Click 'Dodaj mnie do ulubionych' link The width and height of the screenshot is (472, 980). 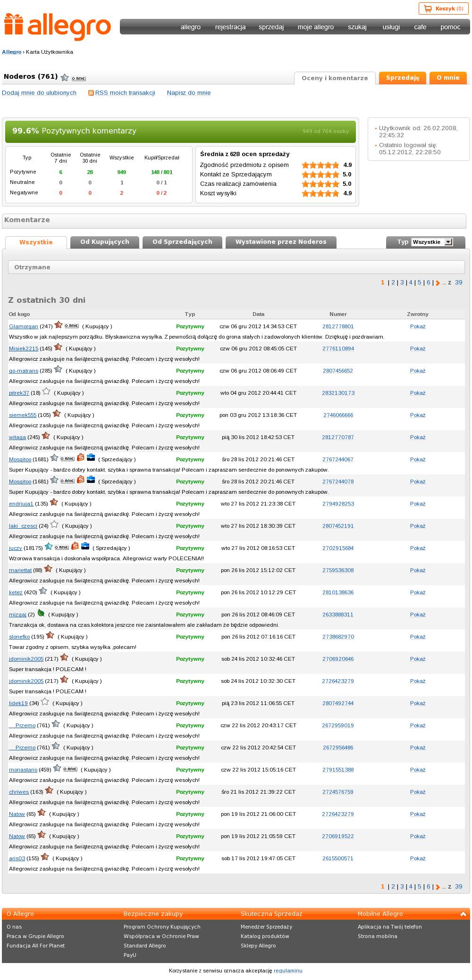click(39, 93)
